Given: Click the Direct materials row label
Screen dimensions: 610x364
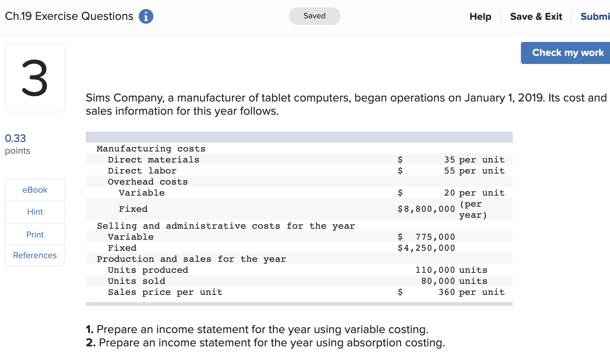Looking at the screenshot, I should pos(154,160).
